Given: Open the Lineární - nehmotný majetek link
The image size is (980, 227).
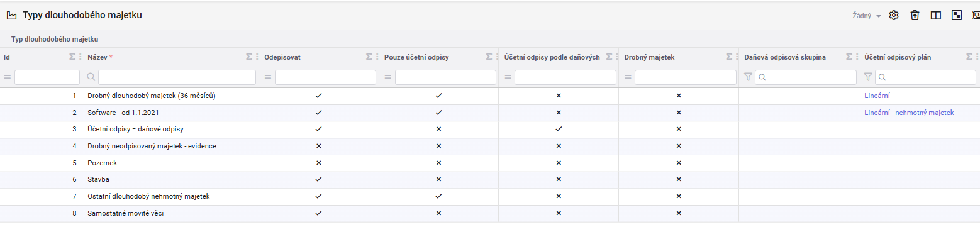Looking at the screenshot, I should [909, 113].
